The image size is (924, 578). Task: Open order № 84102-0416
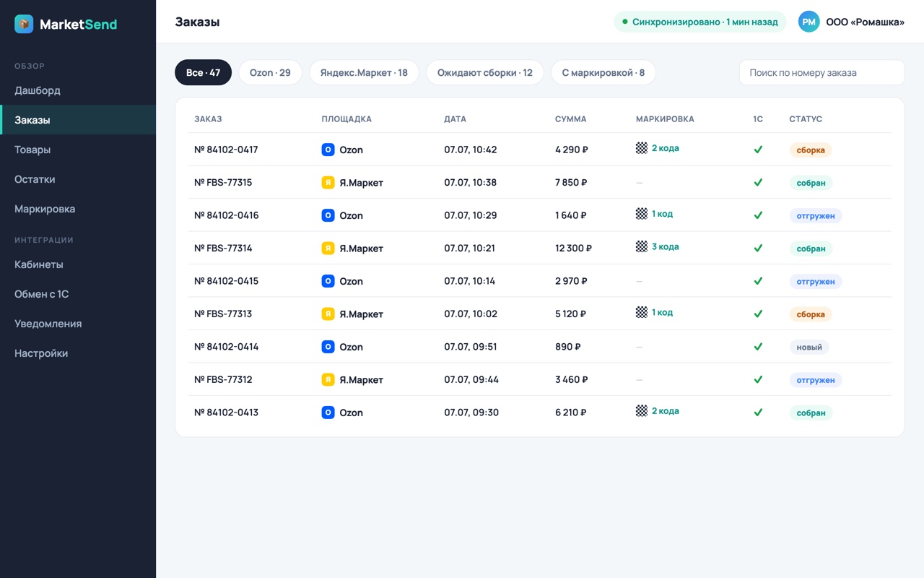226,215
